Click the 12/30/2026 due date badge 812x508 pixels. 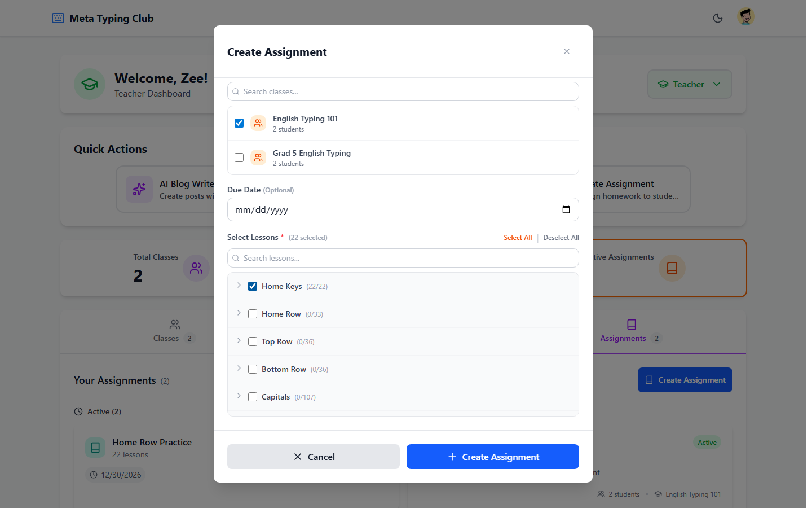(x=116, y=475)
